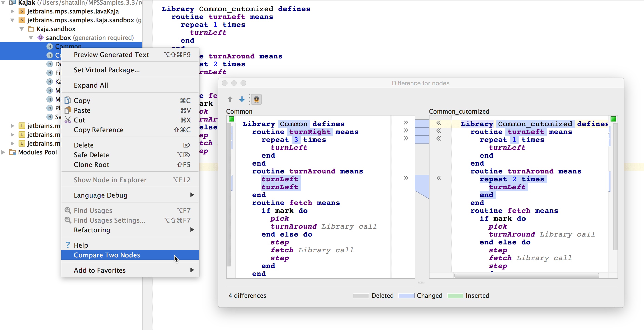Click the Inserted green legend swatch
The height and width of the screenshot is (330, 644).
[455, 295]
